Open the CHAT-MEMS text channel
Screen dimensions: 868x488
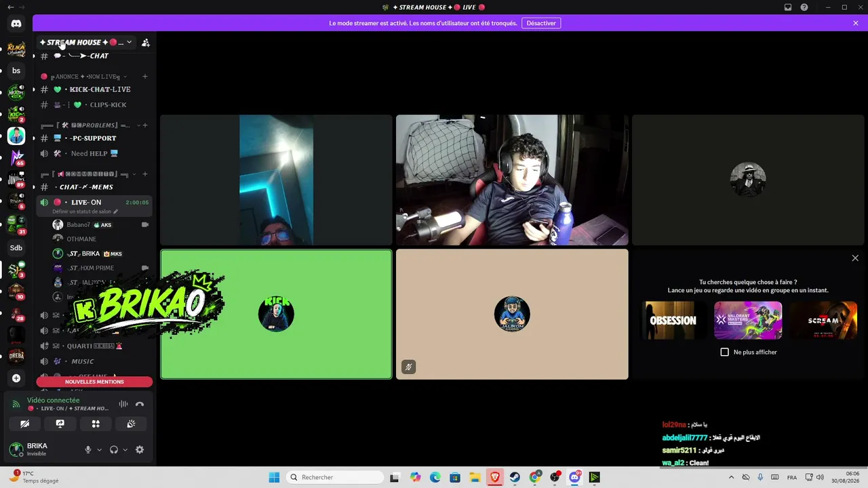tap(94, 187)
